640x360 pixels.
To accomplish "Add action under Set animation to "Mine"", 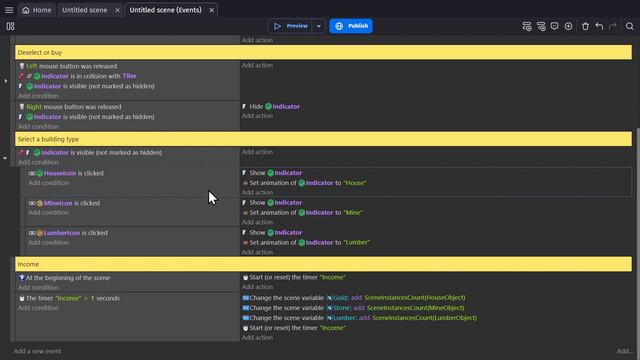I will tap(257, 222).
